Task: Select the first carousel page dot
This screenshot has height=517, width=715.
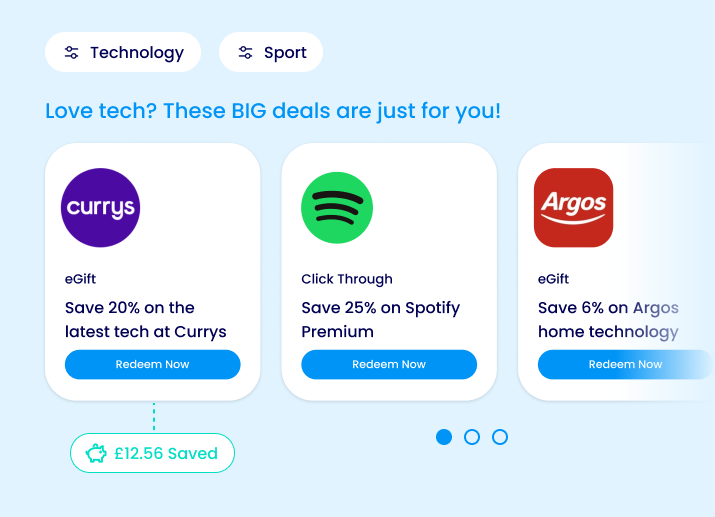Action: pos(444,437)
